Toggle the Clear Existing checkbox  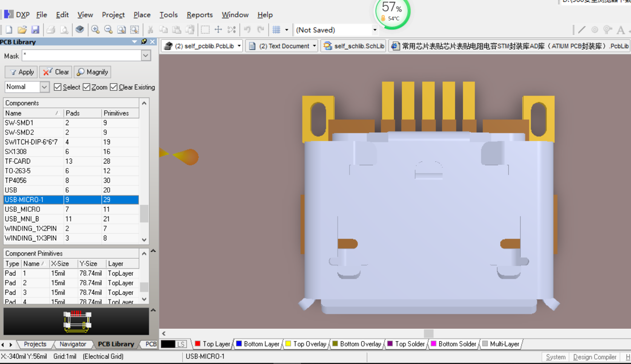tap(114, 87)
